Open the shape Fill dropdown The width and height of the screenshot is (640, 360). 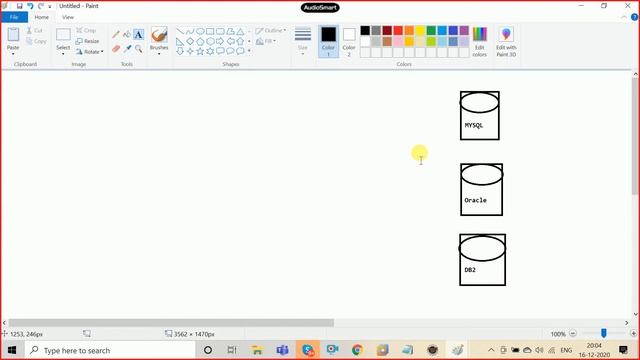(x=266, y=41)
